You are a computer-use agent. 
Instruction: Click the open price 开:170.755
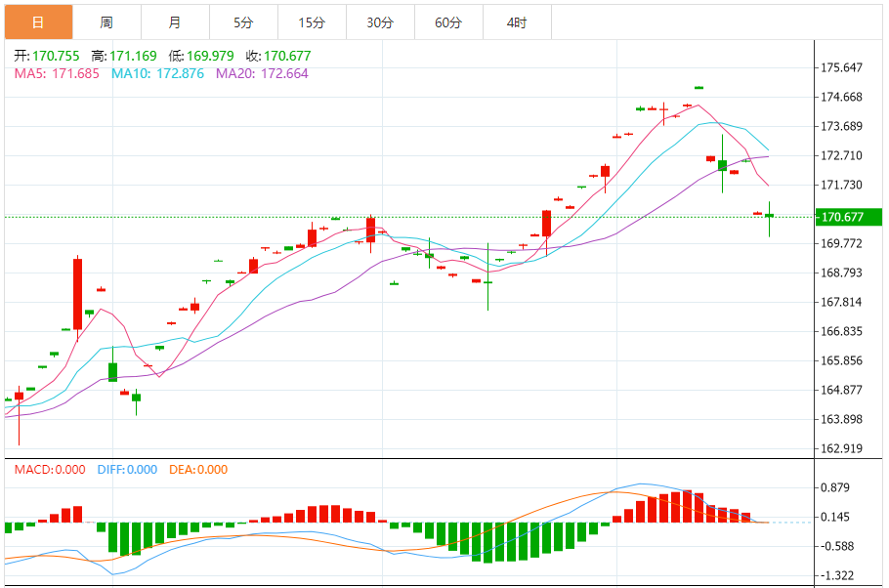coord(47,56)
